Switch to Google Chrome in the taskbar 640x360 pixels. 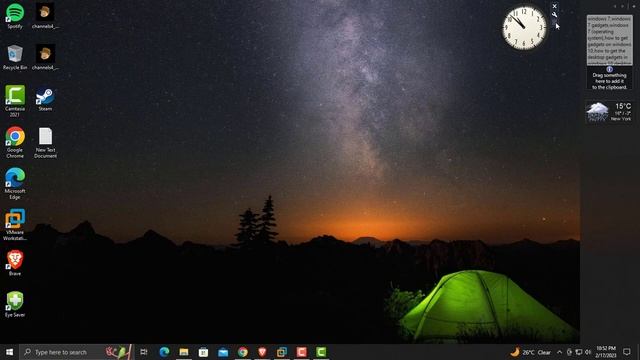coord(242,352)
